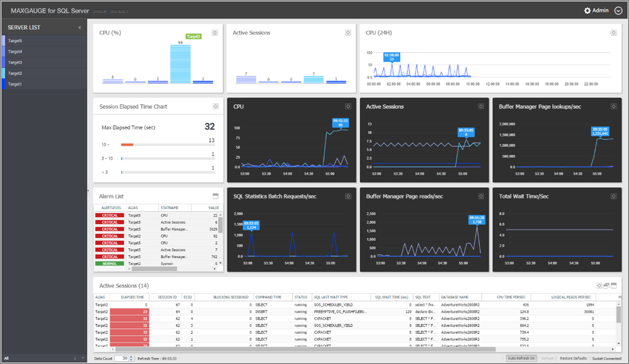
Task: Sort sessions by DATABASE NAME column
Action: point(460,297)
